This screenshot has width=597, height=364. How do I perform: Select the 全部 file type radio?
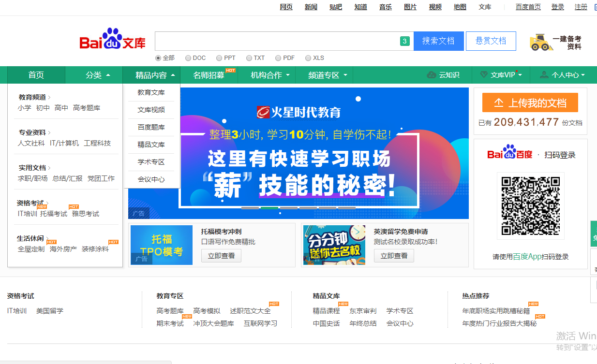[x=158, y=58]
